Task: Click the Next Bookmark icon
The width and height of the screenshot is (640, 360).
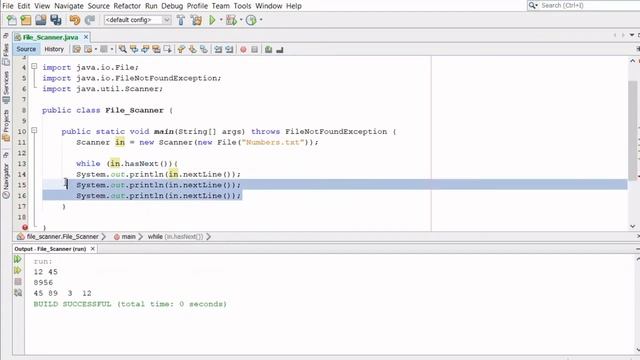Action: pos(192,49)
